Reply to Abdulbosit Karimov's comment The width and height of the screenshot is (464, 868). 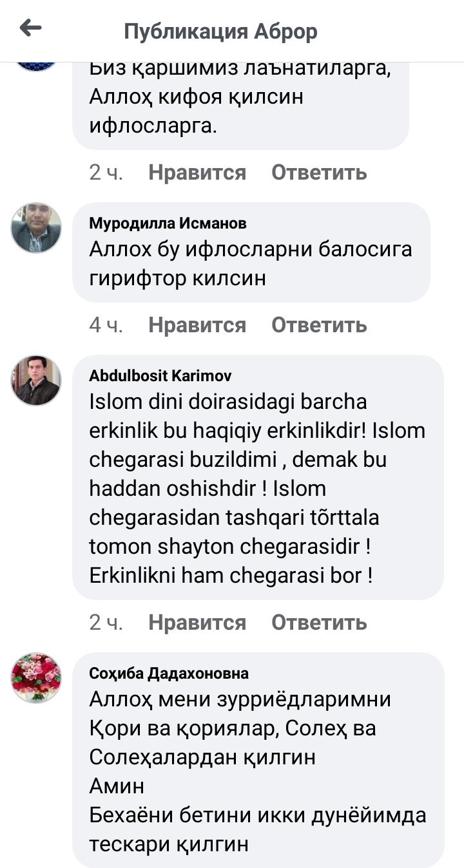(319, 622)
